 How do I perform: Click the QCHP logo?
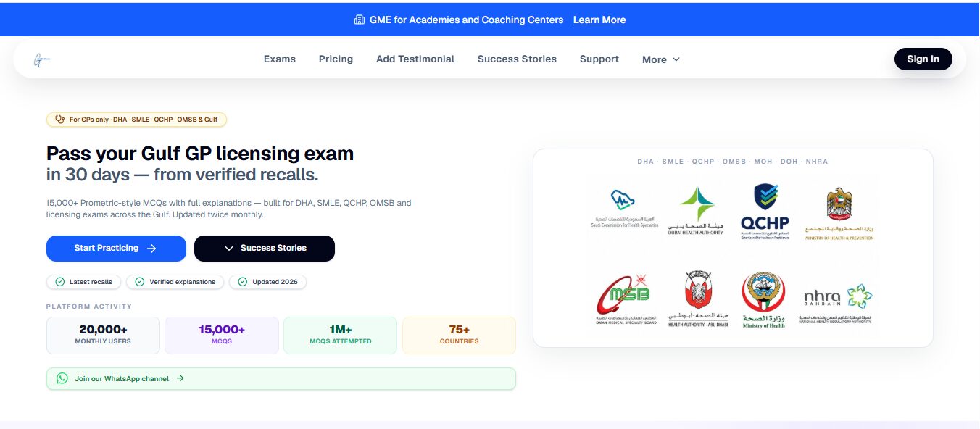point(765,211)
